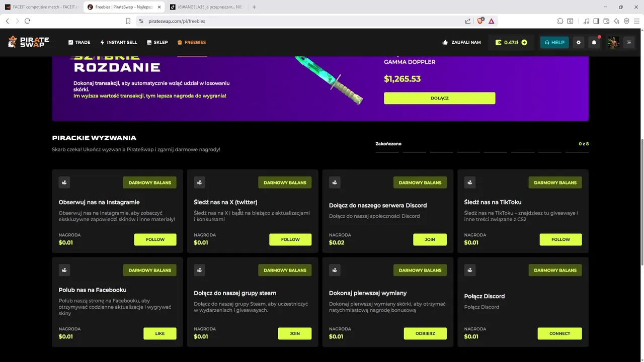Close the Freebies PirateSwap tab

pyautogui.click(x=159, y=7)
